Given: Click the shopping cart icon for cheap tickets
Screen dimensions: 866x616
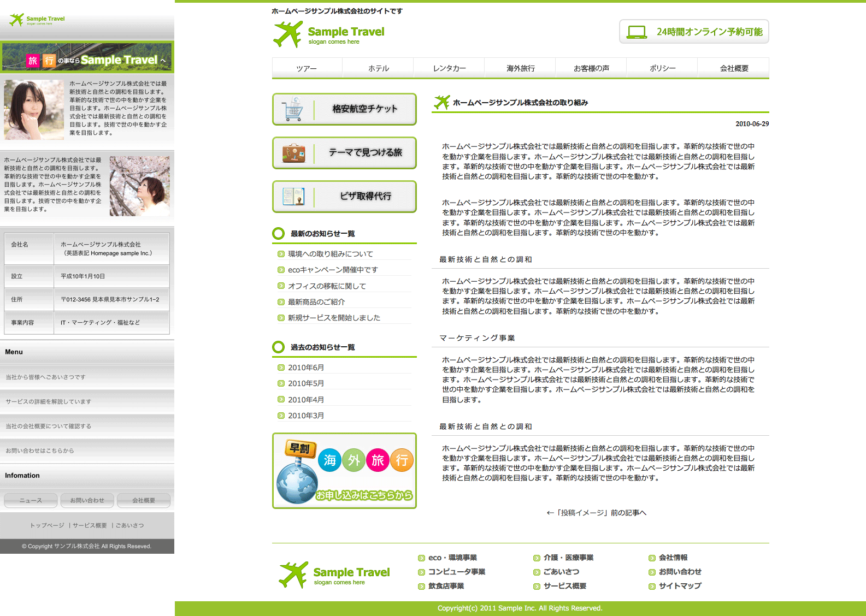Looking at the screenshot, I should (293, 109).
